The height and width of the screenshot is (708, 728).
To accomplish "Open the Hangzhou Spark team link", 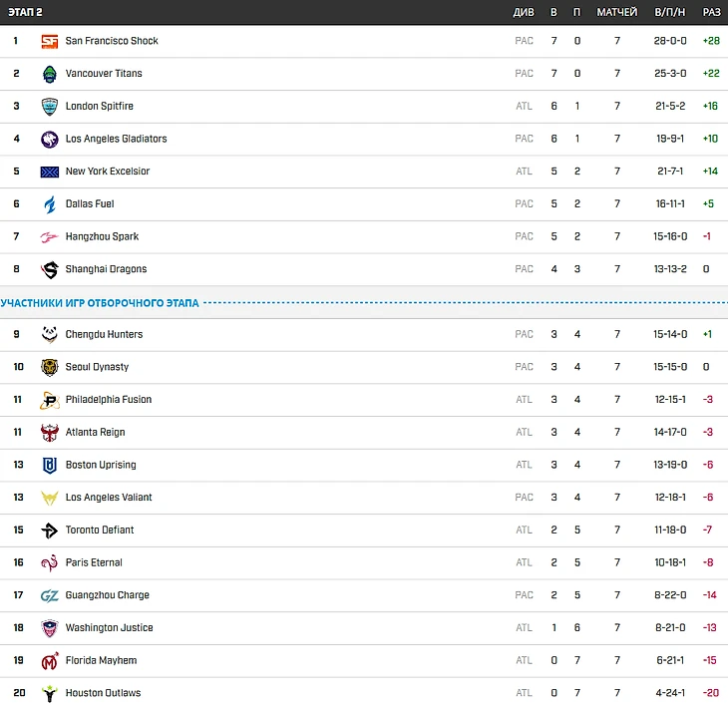I will coord(102,237).
